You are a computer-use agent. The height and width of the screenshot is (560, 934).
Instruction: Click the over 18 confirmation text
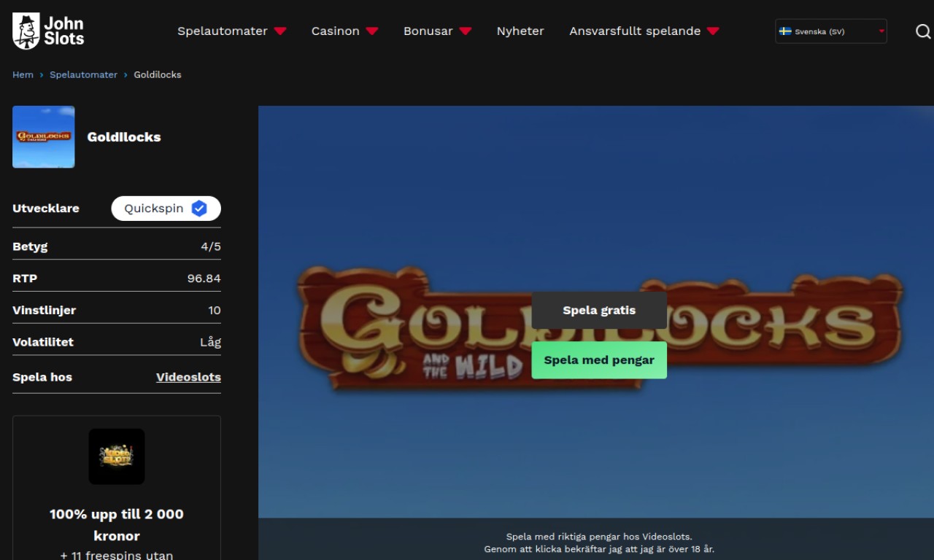click(x=599, y=549)
